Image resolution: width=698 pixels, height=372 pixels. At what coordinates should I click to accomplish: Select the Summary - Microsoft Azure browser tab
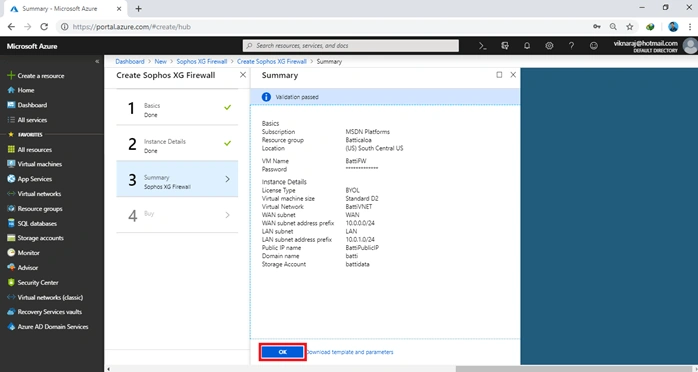pyautogui.click(x=65, y=9)
